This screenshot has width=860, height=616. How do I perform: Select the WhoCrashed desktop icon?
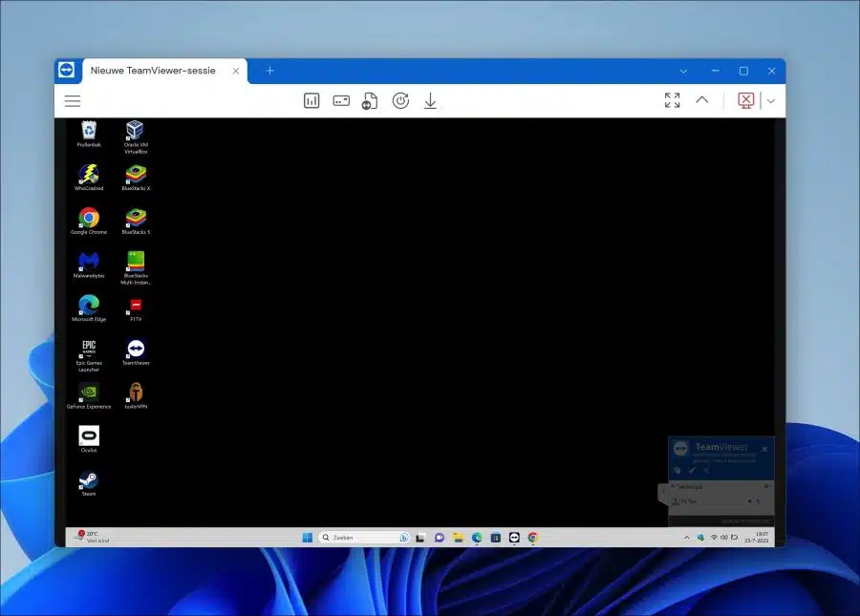(x=89, y=177)
